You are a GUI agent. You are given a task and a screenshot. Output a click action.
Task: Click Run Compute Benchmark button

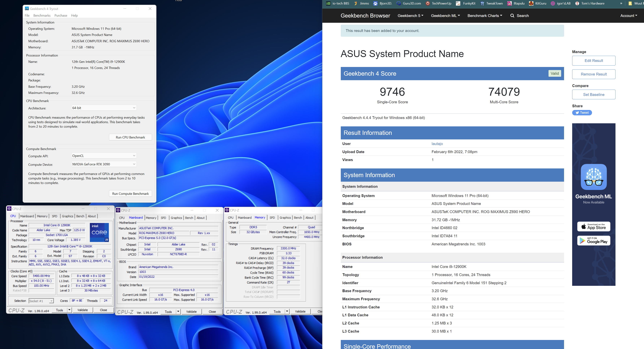130,194
